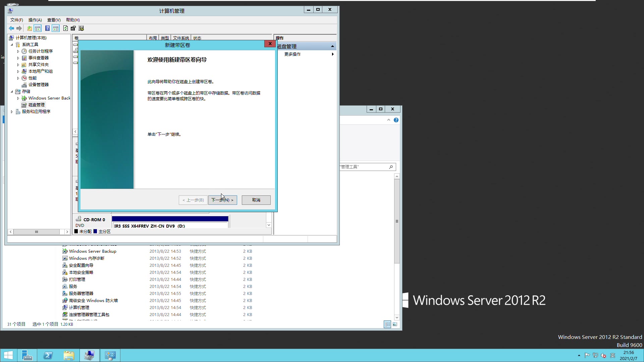Open the Windows Start button
Viewport: 644px width, 362px height.
[8, 355]
